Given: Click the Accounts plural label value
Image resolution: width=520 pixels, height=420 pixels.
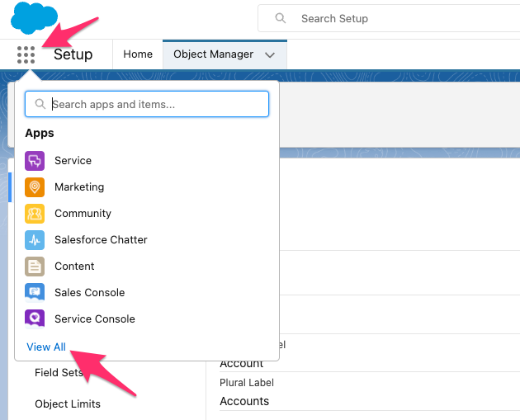Looking at the screenshot, I should click(x=244, y=402).
